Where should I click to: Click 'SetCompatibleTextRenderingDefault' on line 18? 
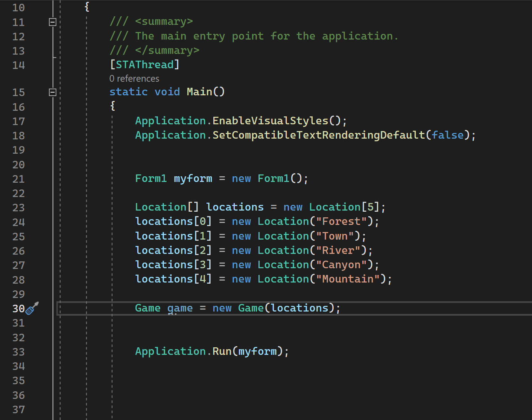pos(319,135)
